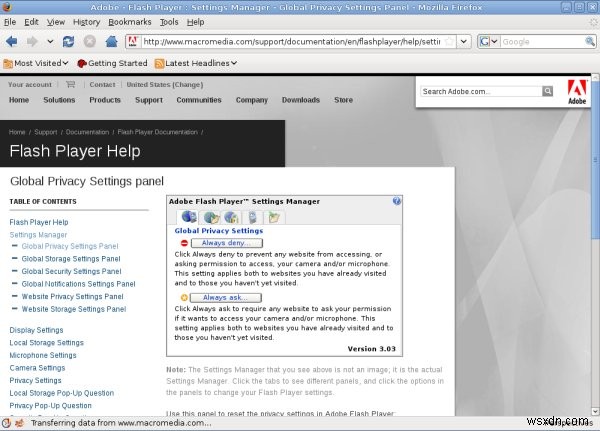Viewport: 600px width, 431px height.
Task: Go to the Home page icon
Action: click(111, 41)
